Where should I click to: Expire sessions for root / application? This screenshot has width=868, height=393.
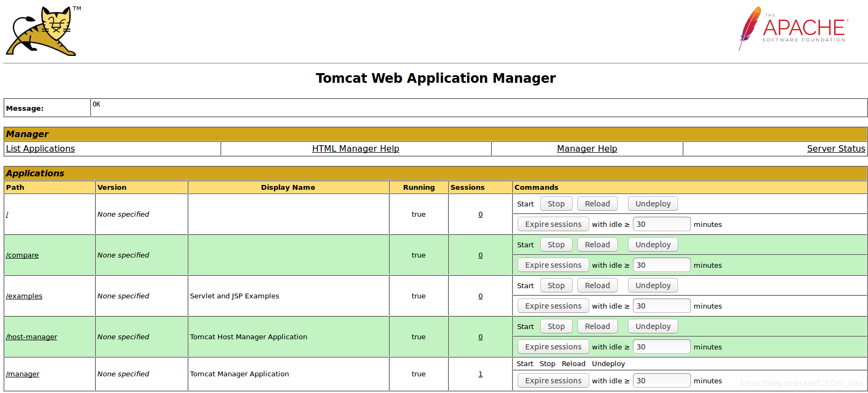coord(553,224)
